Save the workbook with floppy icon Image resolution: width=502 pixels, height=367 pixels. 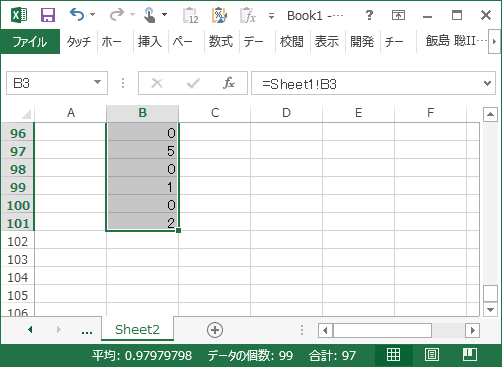pyautogui.click(x=48, y=15)
